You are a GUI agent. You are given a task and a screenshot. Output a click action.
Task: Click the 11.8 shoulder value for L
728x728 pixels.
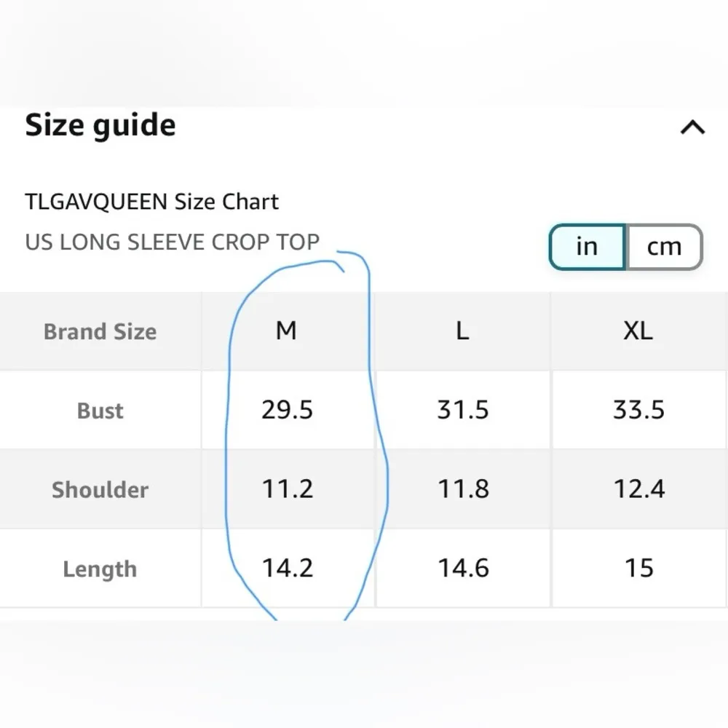[463, 489]
